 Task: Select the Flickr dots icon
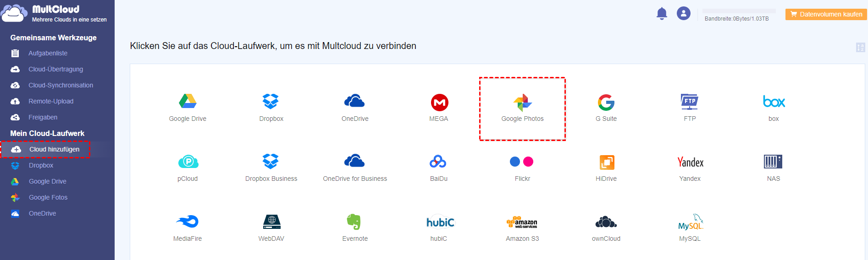tap(522, 162)
